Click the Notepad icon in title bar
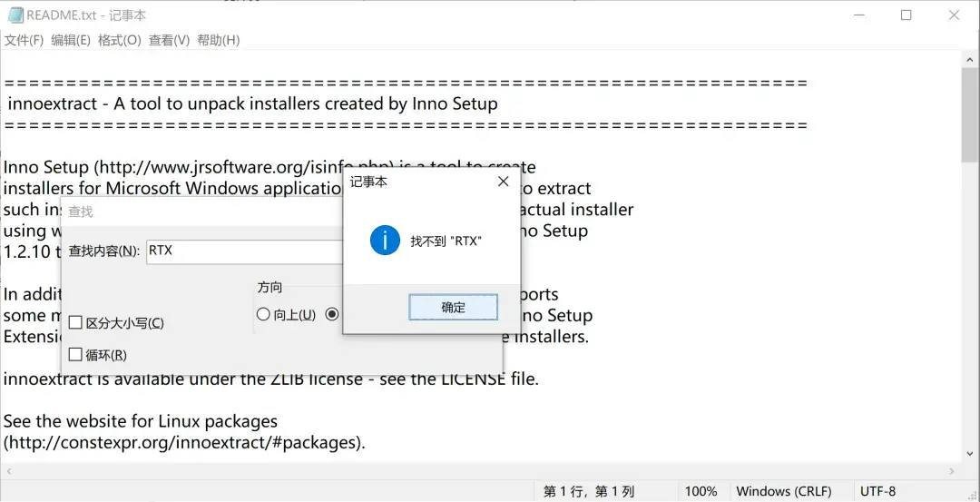 15,15
